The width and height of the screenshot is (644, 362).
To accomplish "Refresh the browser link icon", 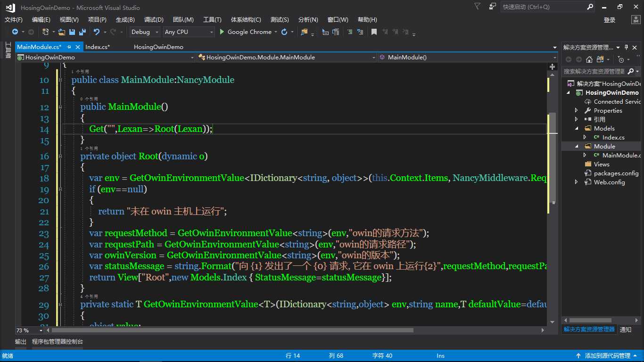I will tap(284, 32).
